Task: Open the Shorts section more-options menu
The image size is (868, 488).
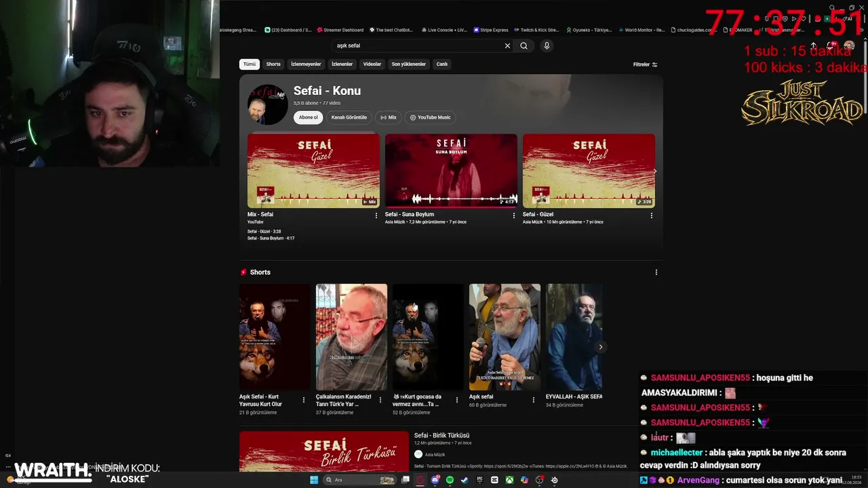Action: tap(656, 272)
